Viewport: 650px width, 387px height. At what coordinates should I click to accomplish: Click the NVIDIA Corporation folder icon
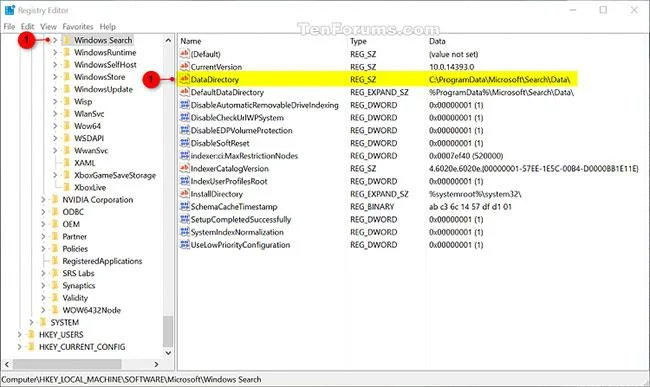[55, 199]
